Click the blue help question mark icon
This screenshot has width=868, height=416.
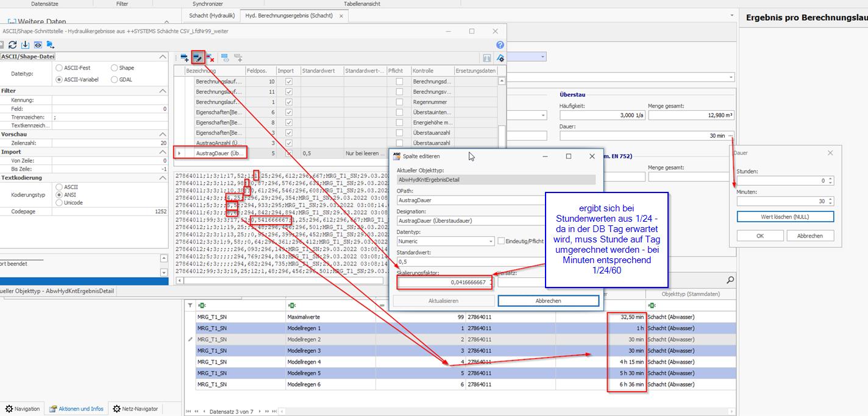(x=500, y=44)
